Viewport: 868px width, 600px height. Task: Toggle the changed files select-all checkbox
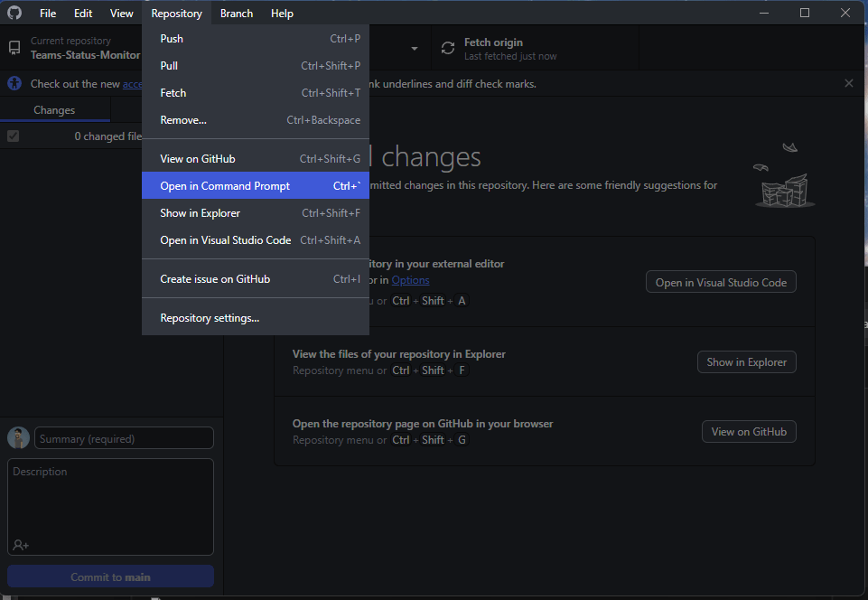[13, 136]
